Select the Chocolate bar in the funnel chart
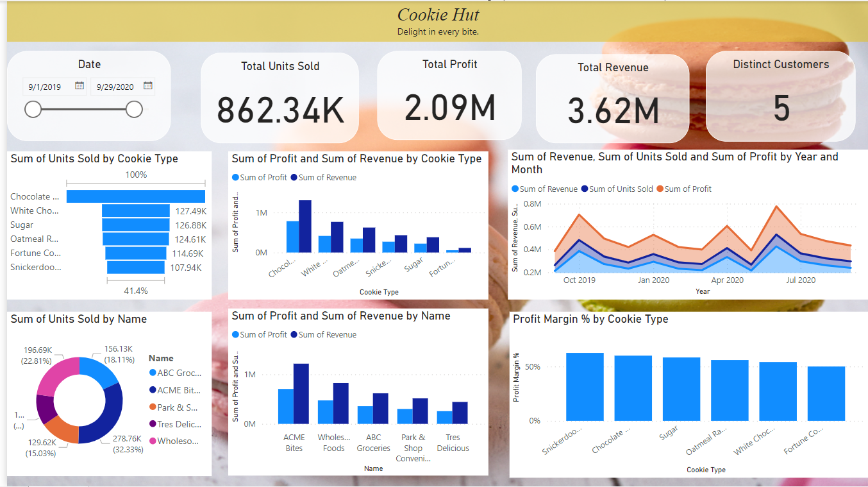Screen dimensions: 868x487 pyautogui.click(x=136, y=196)
